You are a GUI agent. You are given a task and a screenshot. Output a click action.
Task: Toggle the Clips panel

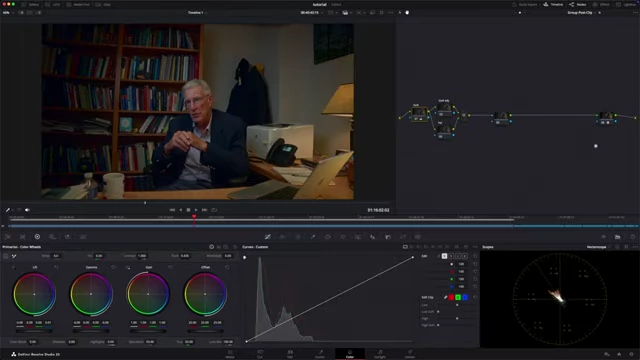(103, 4)
